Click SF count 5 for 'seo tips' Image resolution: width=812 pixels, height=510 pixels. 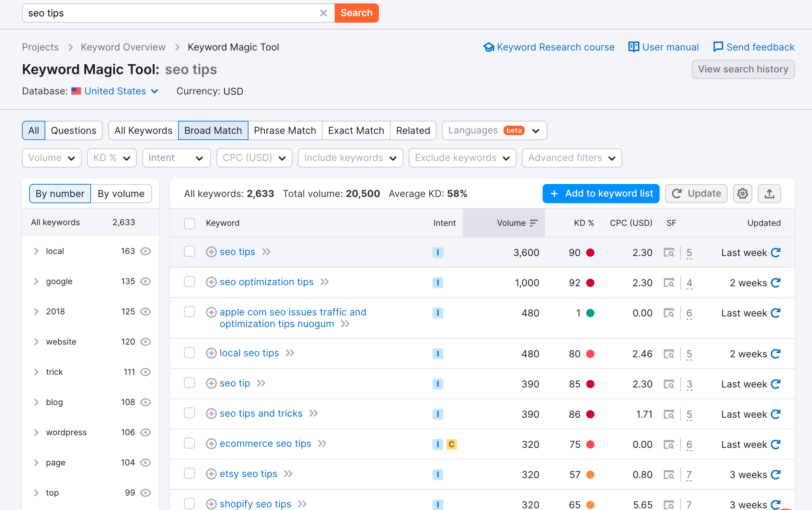point(689,253)
